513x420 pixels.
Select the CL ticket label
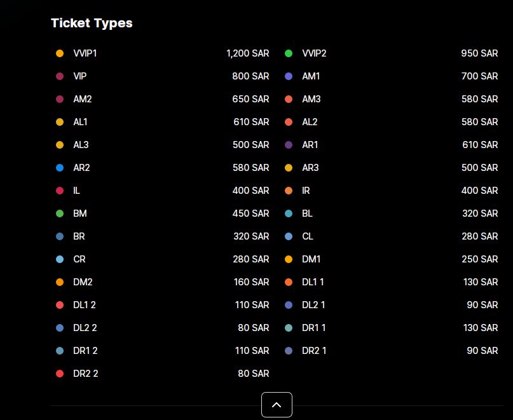308,236
